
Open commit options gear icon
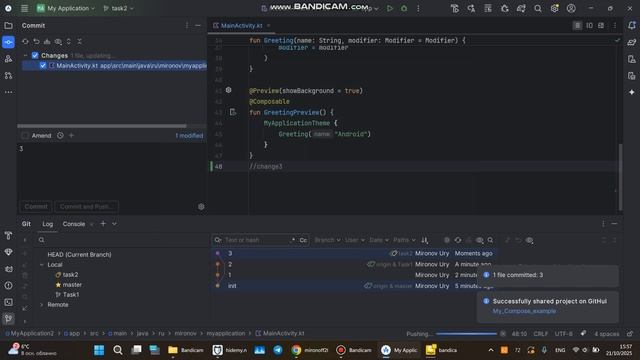(201, 207)
